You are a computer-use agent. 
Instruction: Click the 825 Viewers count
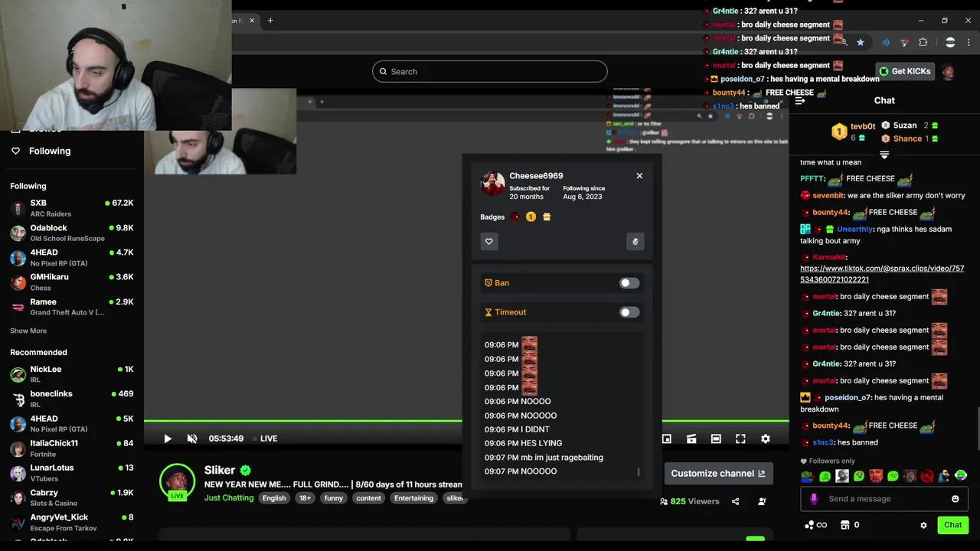point(690,502)
